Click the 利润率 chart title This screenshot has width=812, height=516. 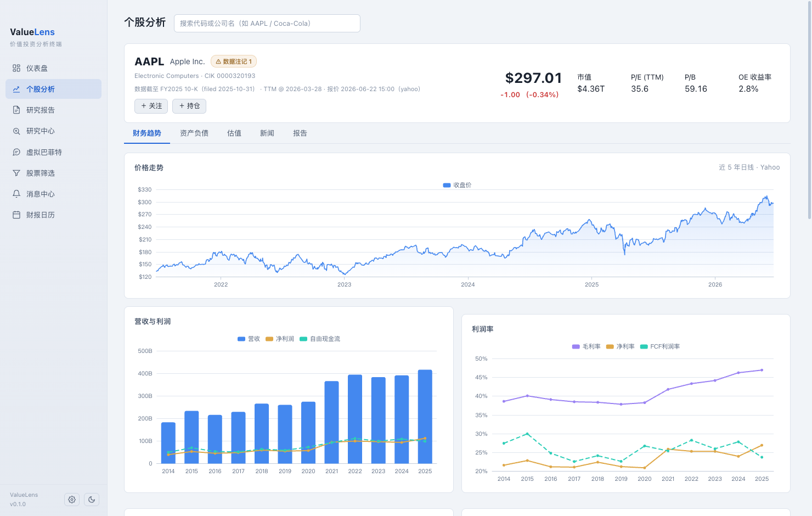(x=483, y=329)
